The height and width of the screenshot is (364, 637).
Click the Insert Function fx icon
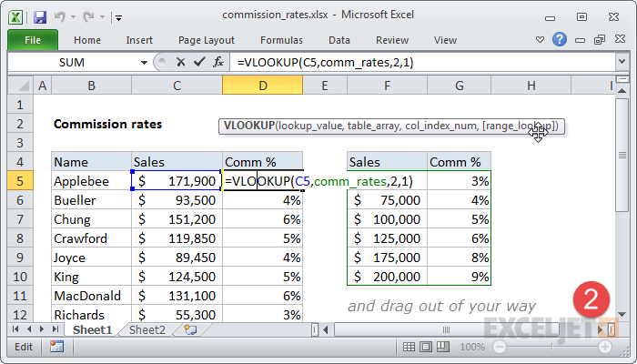218,62
